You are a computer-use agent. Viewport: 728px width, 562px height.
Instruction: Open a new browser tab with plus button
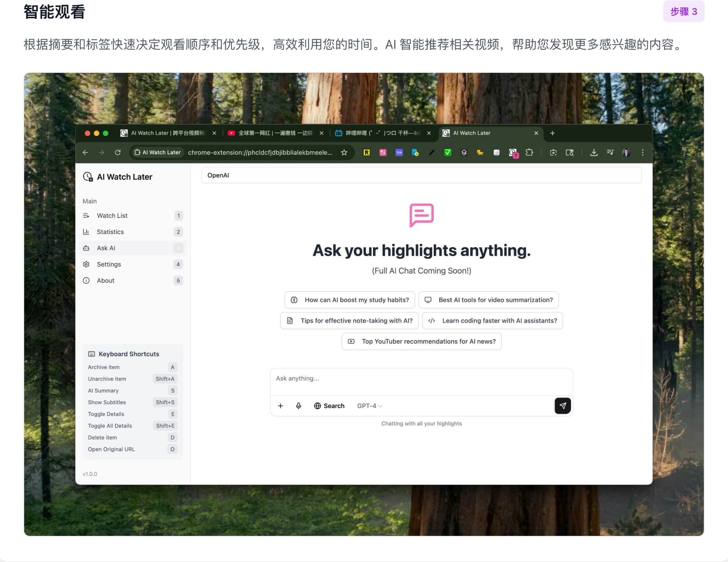point(552,133)
